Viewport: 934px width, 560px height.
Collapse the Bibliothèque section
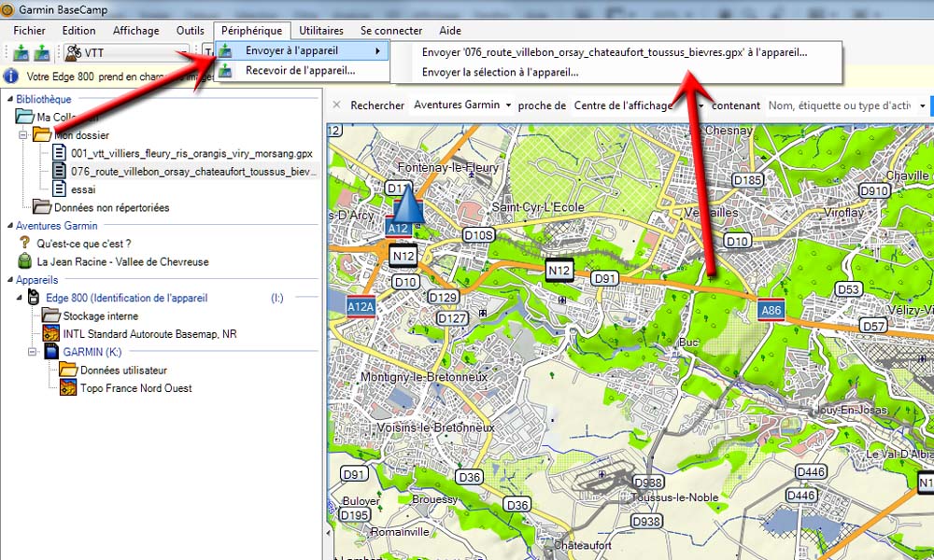tap(9, 99)
